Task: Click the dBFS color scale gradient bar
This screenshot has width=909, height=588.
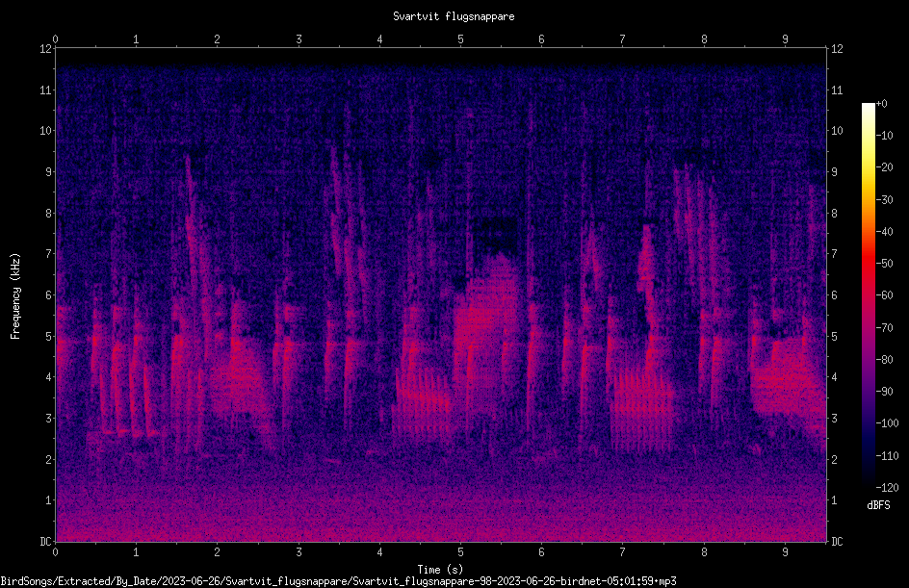Action: pyautogui.click(x=868, y=294)
